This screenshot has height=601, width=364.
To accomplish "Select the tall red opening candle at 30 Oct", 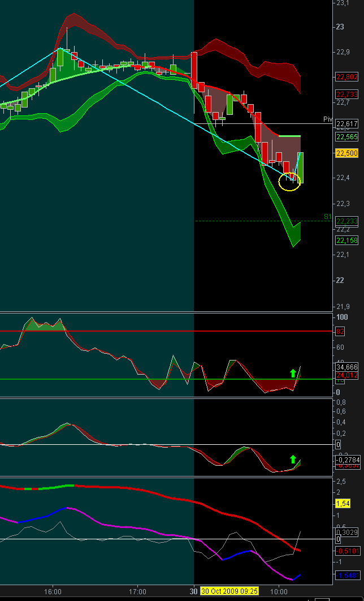I will coord(194,70).
